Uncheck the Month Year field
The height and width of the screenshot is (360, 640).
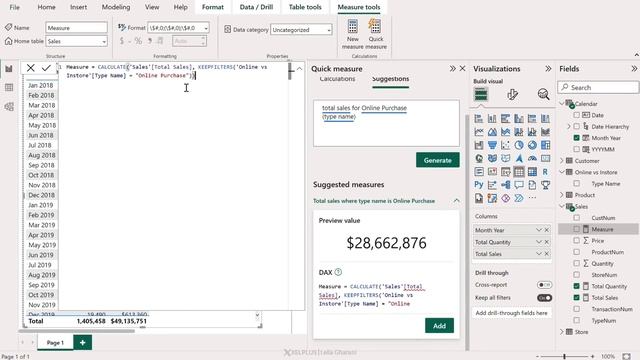pos(576,138)
